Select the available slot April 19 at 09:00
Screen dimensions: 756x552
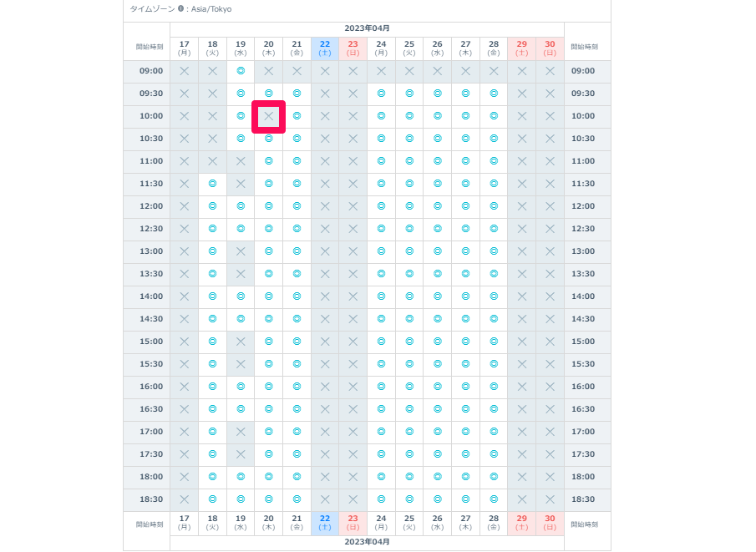(x=241, y=71)
